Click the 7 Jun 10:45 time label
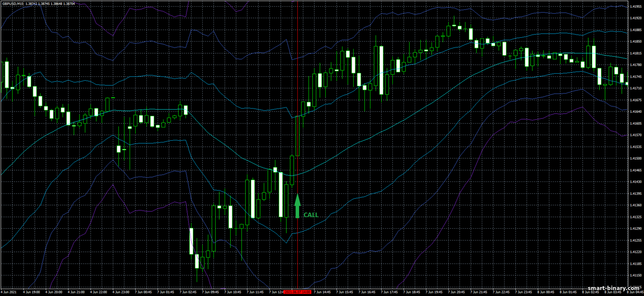Image resolution: width=644 pixels, height=296 pixels. point(232,292)
